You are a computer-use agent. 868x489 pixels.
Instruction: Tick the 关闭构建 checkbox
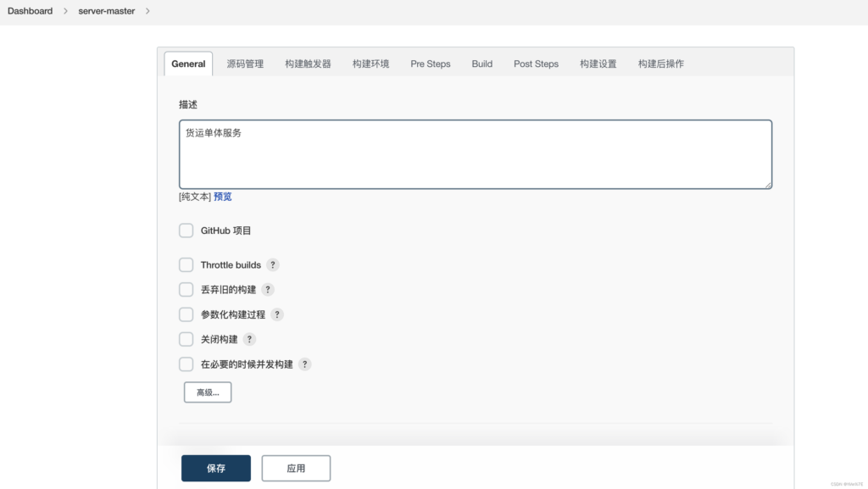pos(186,339)
